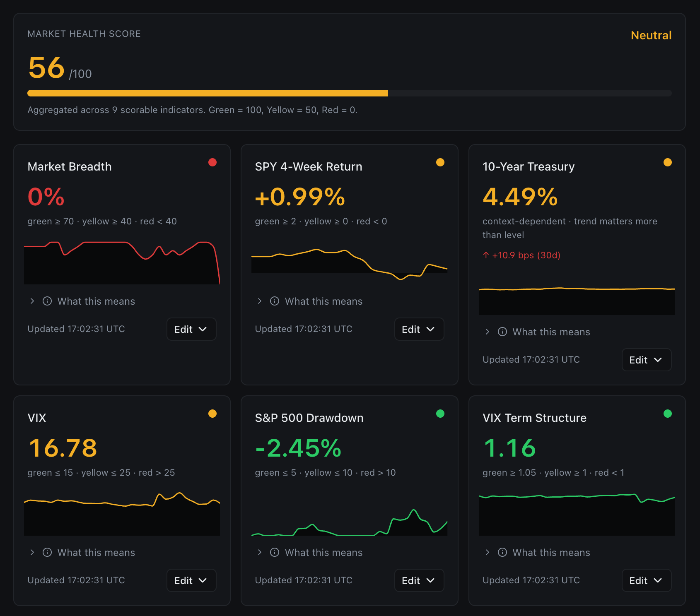Click What this means label in the VIX card
Image resolution: width=700 pixels, height=616 pixels.
(96, 553)
